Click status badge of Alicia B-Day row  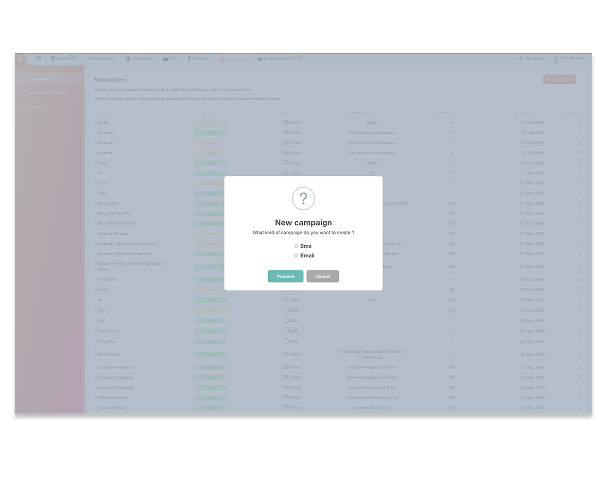pyautogui.click(x=211, y=355)
